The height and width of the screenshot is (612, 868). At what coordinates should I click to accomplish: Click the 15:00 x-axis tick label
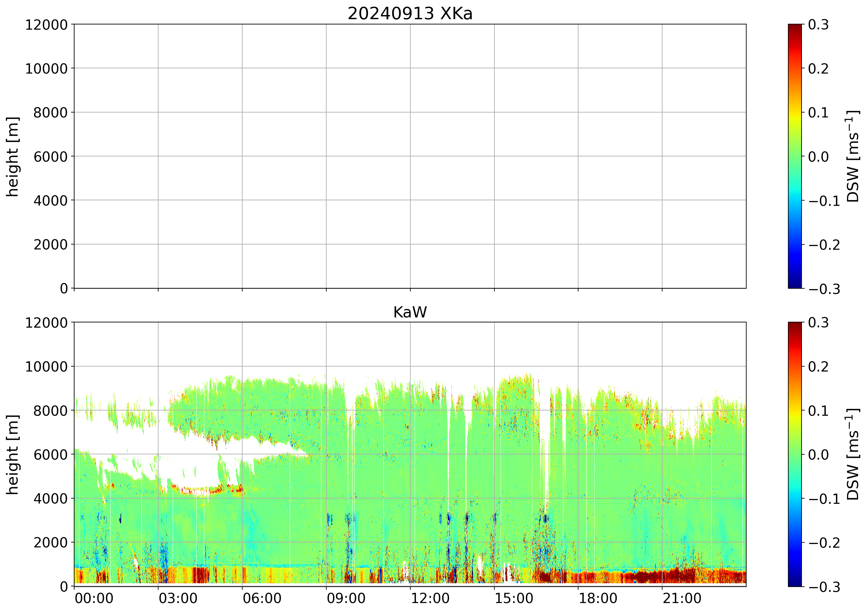[514, 599]
